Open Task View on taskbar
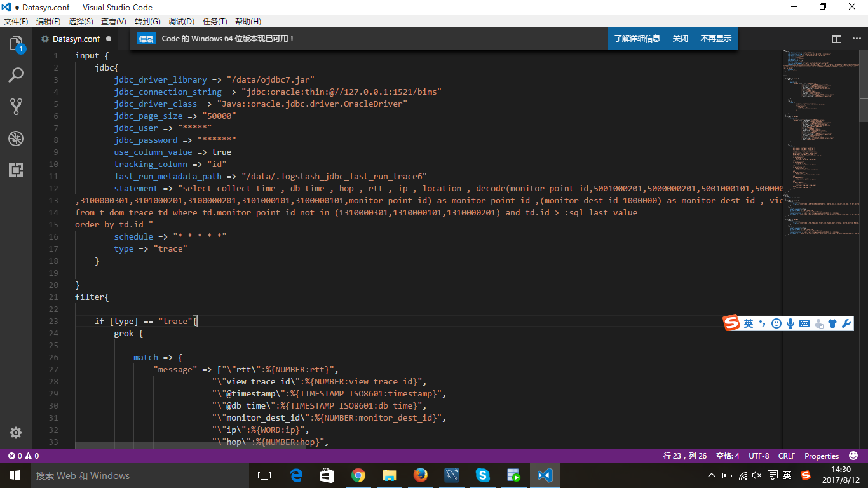Viewport: 868px width, 488px height. click(x=264, y=475)
